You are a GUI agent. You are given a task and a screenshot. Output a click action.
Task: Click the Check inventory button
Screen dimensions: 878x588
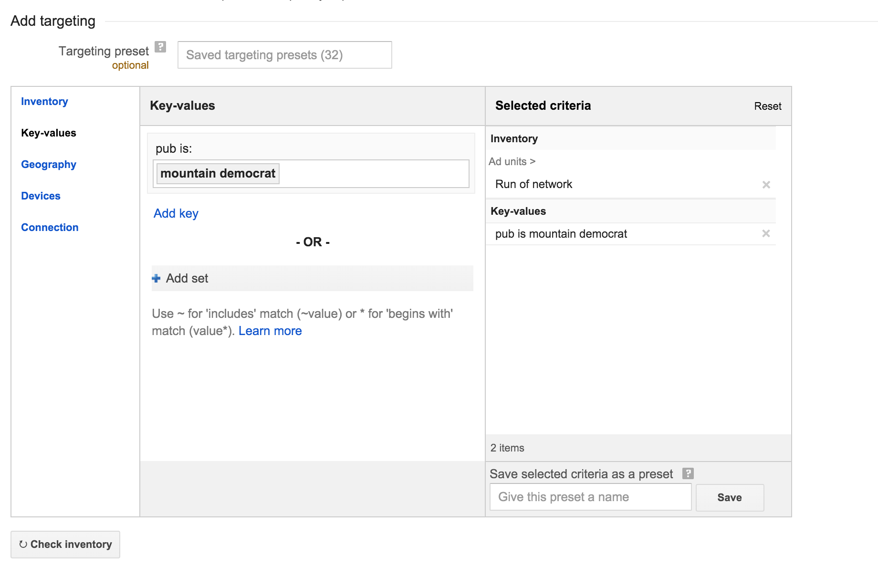point(65,545)
